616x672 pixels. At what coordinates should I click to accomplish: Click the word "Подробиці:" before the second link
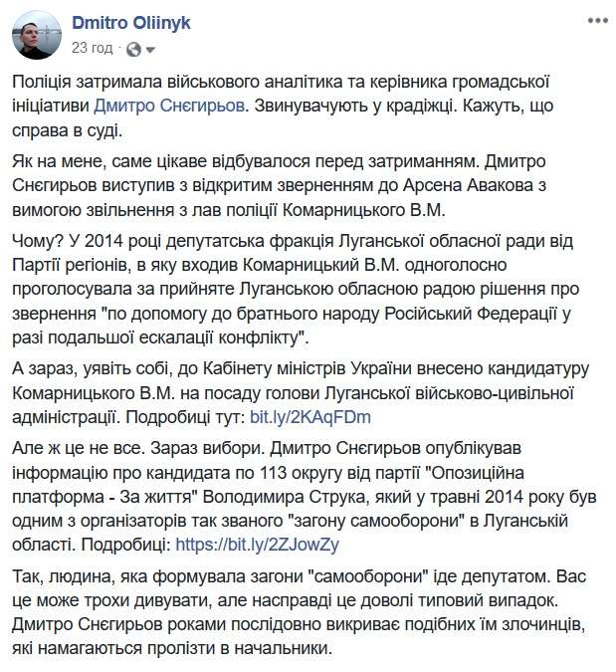(124, 545)
